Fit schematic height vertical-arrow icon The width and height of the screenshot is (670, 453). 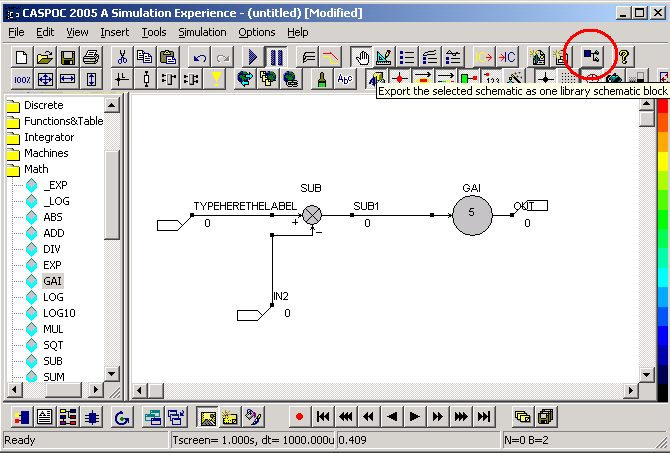(91, 79)
